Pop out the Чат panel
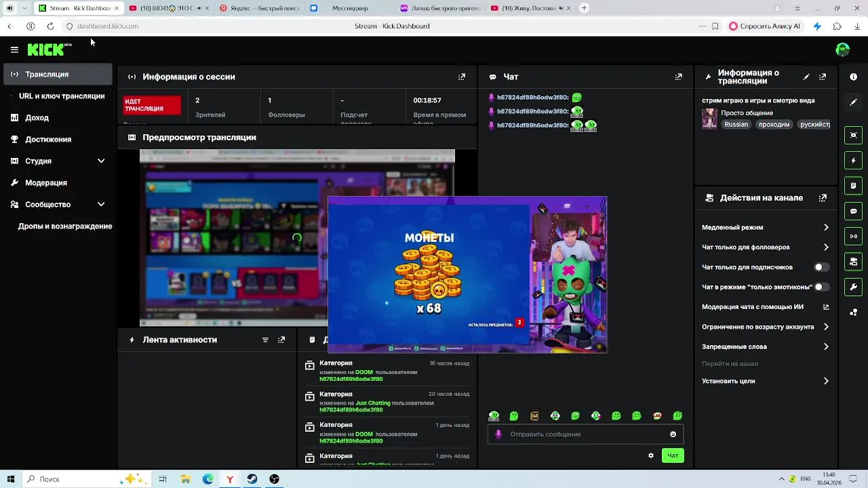Viewport: 868px width, 488px height. point(678,77)
